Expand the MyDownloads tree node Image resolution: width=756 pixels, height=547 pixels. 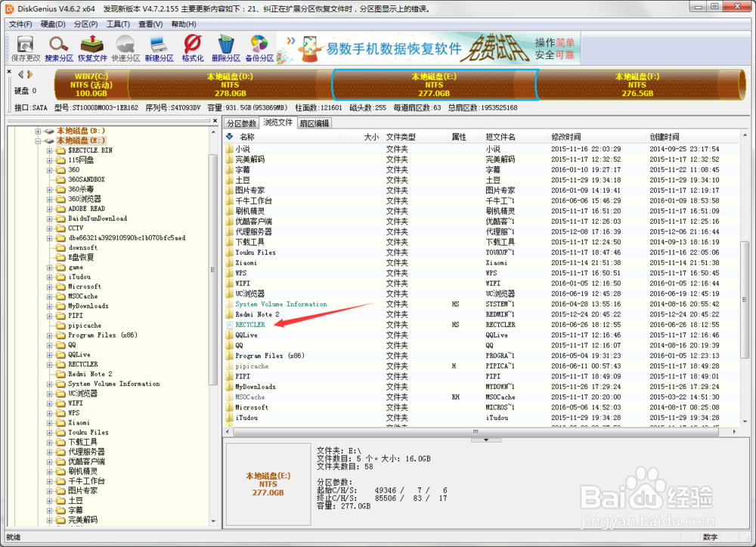click(x=49, y=306)
